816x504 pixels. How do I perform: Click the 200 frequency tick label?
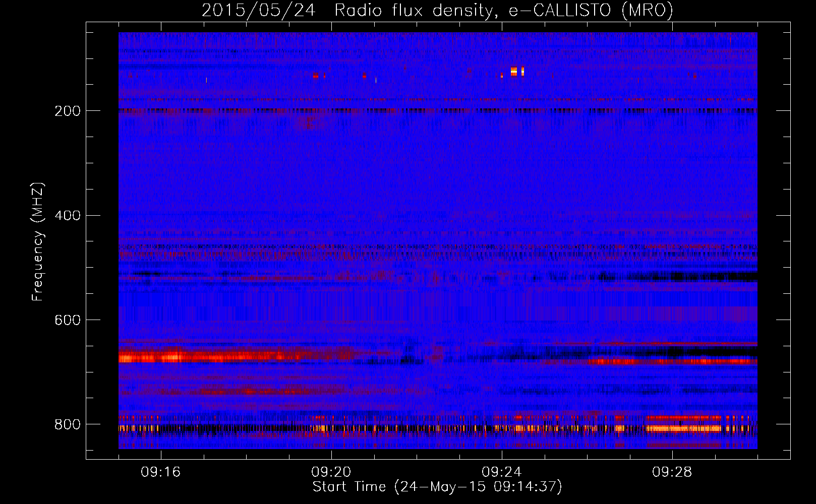point(68,111)
